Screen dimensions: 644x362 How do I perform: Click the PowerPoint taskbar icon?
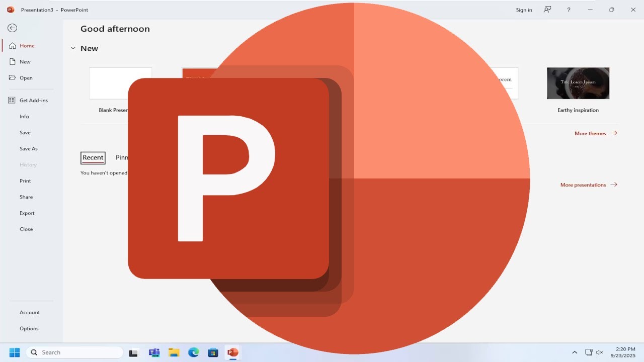(233, 353)
